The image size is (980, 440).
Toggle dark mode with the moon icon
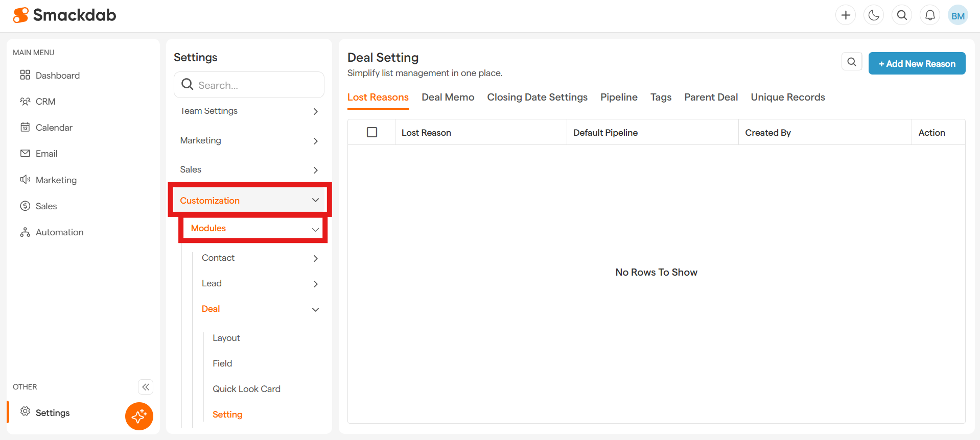coord(874,15)
